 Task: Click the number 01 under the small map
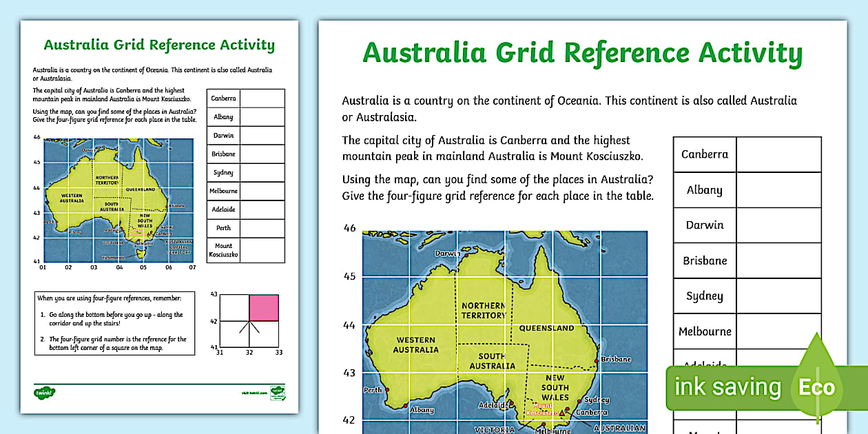(x=43, y=267)
